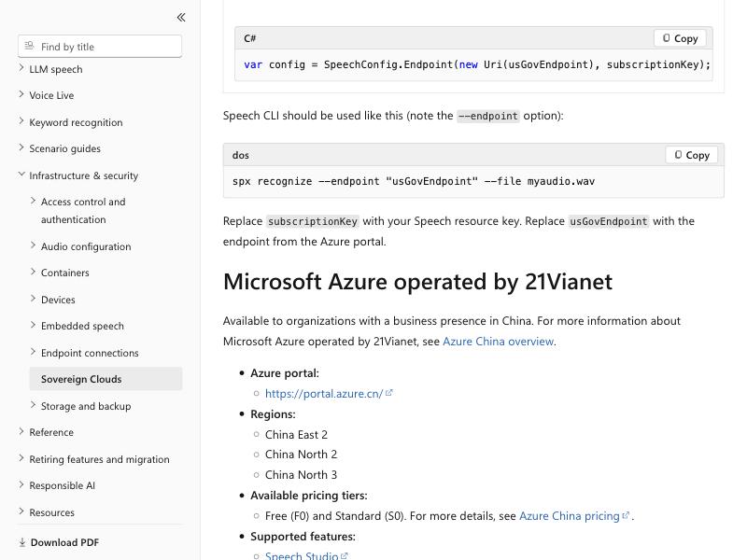Open the portal.azure.cn link
Image resolution: width=747 pixels, height=560 pixels.
click(x=329, y=394)
